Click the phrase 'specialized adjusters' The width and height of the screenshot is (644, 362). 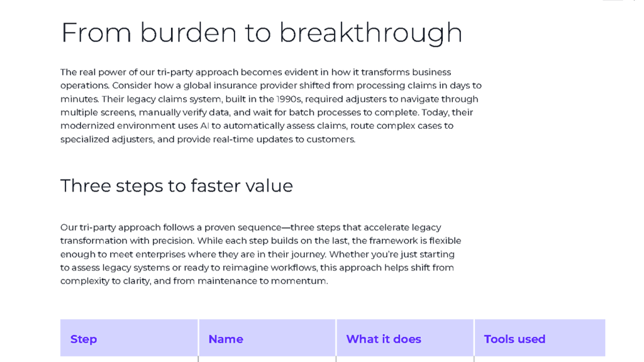click(x=107, y=140)
